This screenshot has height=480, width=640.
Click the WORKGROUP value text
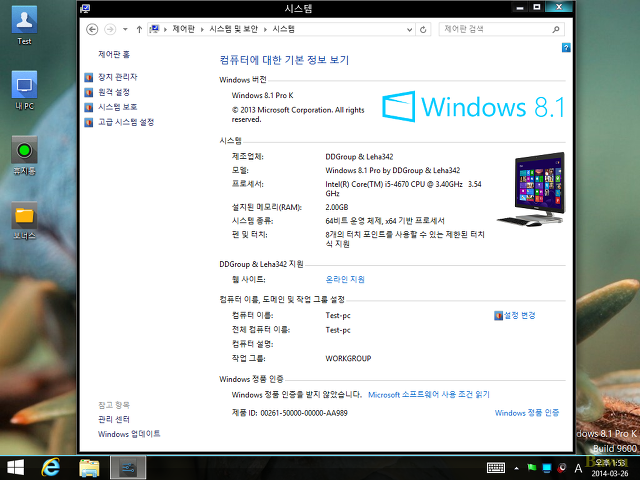coord(348,358)
